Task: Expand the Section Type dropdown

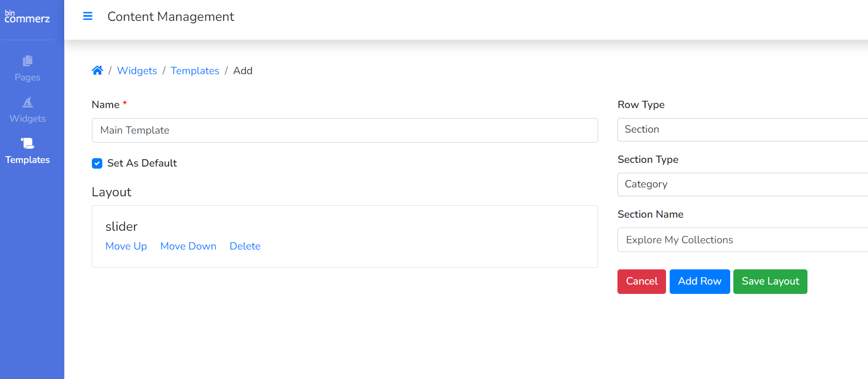Action: pyautogui.click(x=741, y=184)
